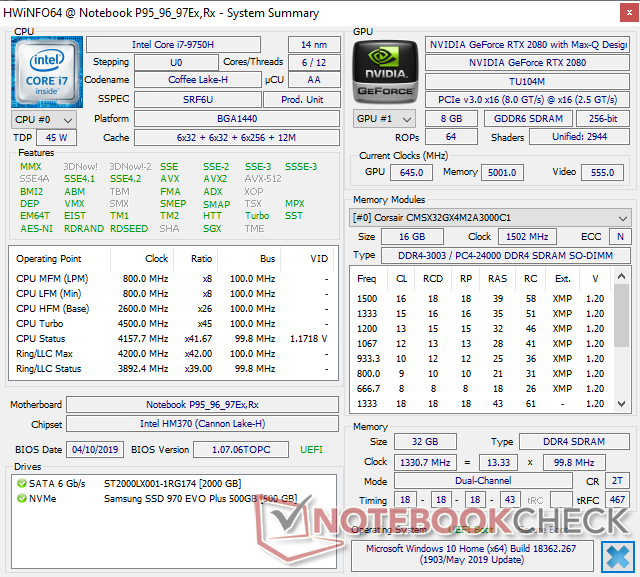Click the video clock 555.0 value
This screenshot has height=577, width=640.
602,173
